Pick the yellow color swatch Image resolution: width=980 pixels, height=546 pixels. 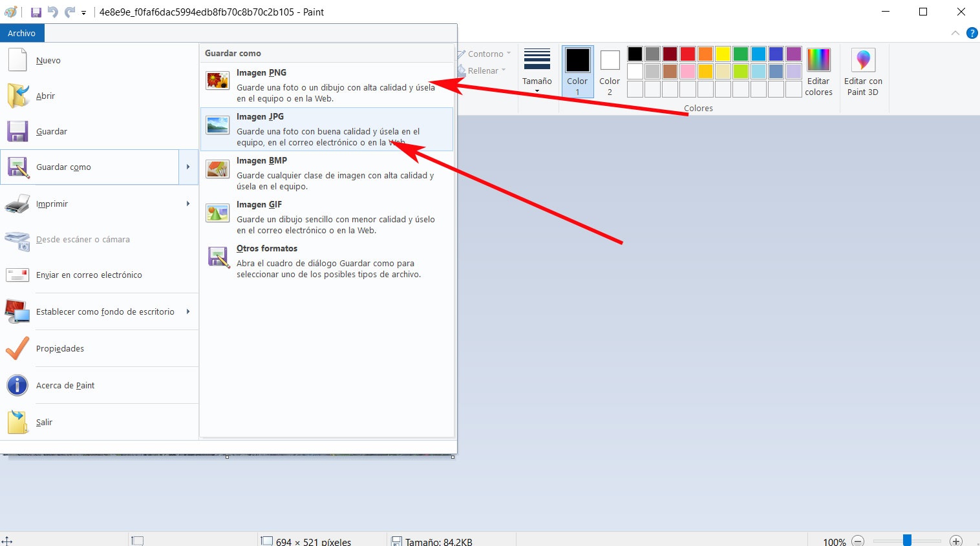tap(723, 54)
